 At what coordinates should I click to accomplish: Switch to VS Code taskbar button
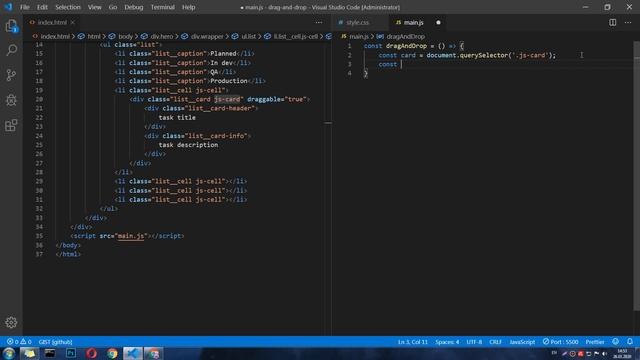[x=133, y=353]
